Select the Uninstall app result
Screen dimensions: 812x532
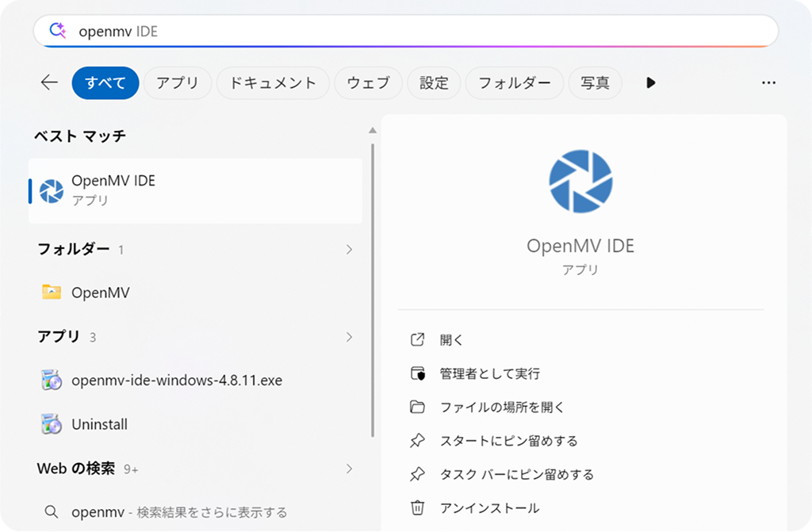[x=195, y=424]
